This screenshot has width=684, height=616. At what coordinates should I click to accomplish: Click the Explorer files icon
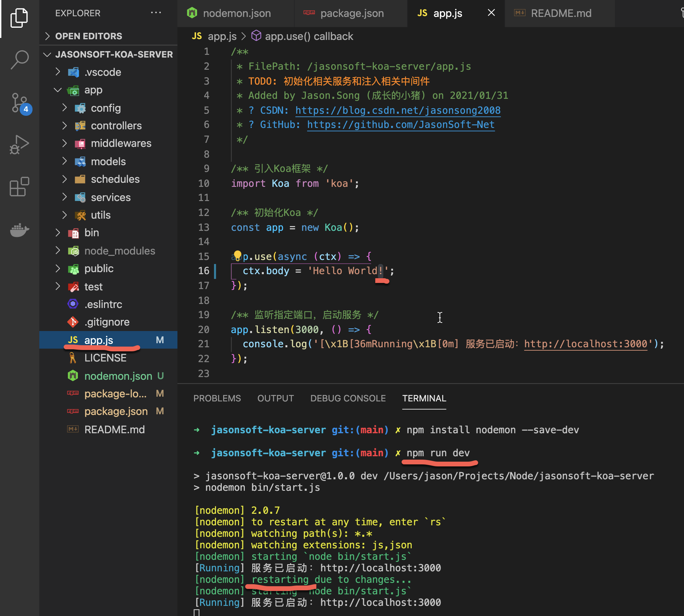pyautogui.click(x=20, y=18)
